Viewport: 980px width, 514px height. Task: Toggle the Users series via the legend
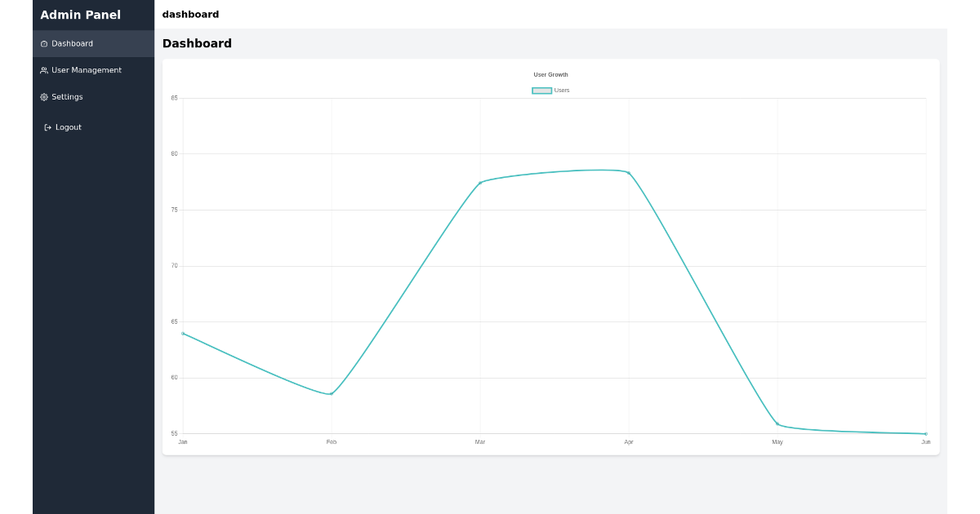click(x=552, y=91)
